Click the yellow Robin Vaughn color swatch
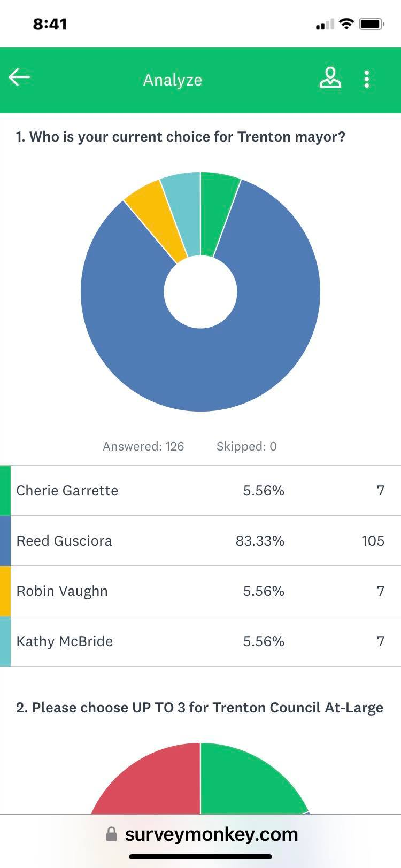This screenshot has width=401, height=868. pyautogui.click(x=5, y=591)
